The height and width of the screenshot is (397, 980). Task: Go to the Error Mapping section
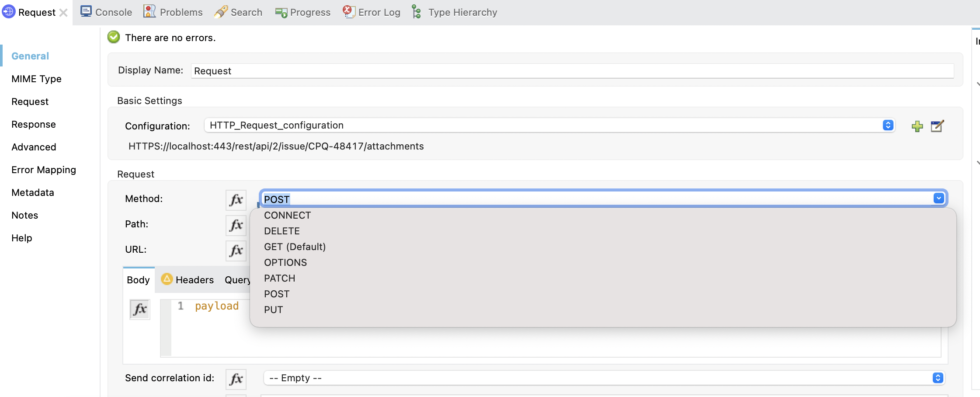pos(43,170)
